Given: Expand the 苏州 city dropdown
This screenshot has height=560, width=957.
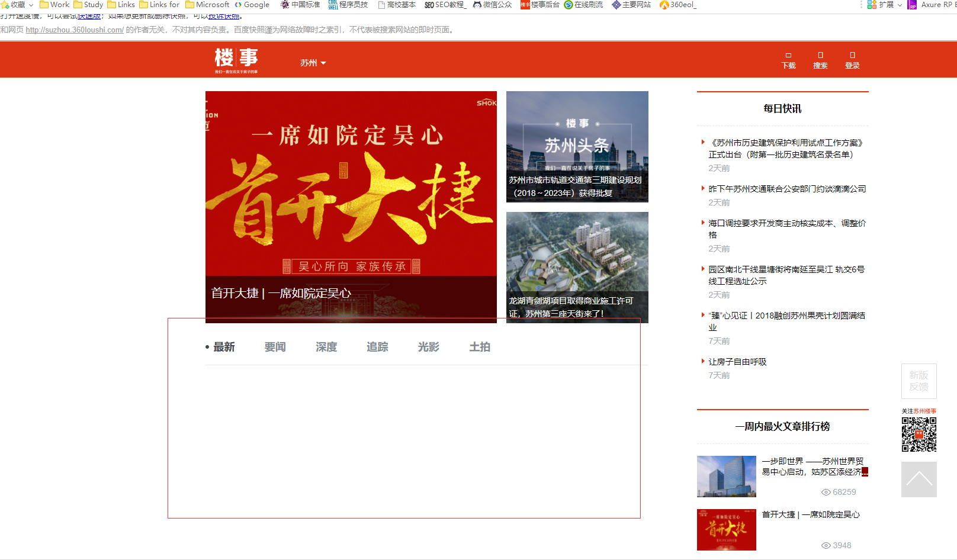Looking at the screenshot, I should (313, 63).
